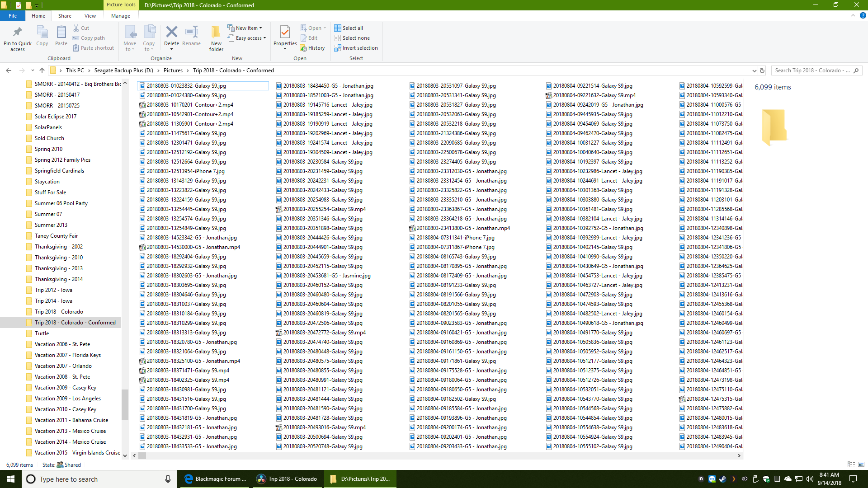Image resolution: width=868 pixels, height=488 pixels.
Task: Switch to the View ribbon tab
Action: tap(90, 16)
